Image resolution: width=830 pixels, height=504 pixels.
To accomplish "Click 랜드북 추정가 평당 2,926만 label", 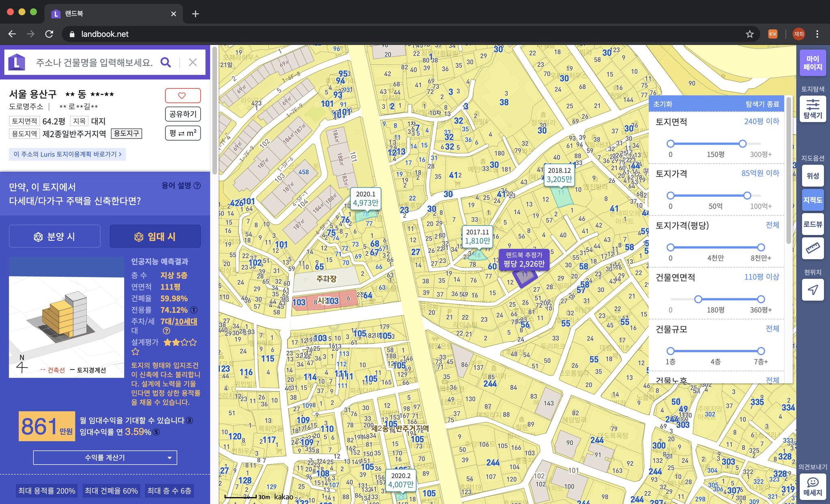I will (524, 260).
